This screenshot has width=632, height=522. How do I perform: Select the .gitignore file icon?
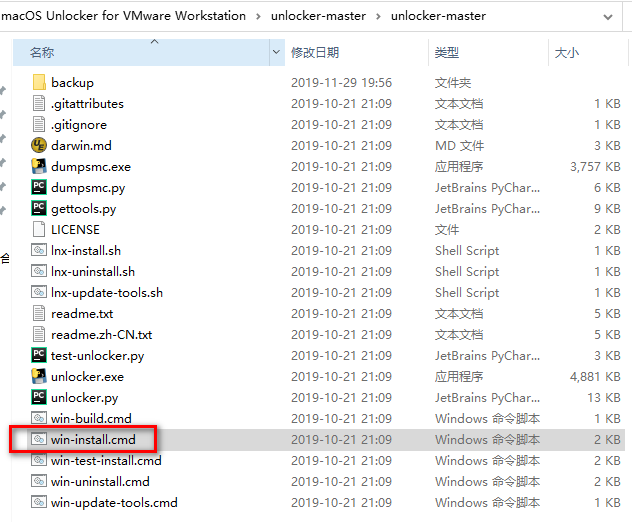click(39, 124)
